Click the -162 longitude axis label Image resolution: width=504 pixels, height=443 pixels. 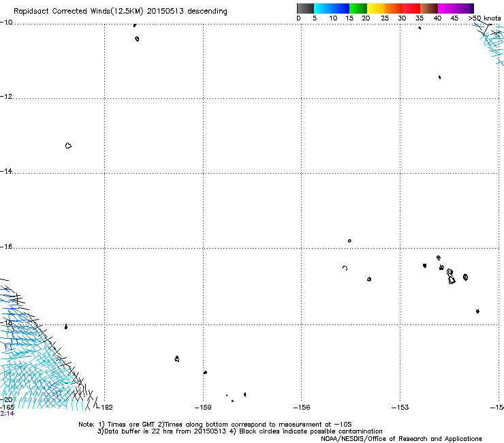coord(105,408)
